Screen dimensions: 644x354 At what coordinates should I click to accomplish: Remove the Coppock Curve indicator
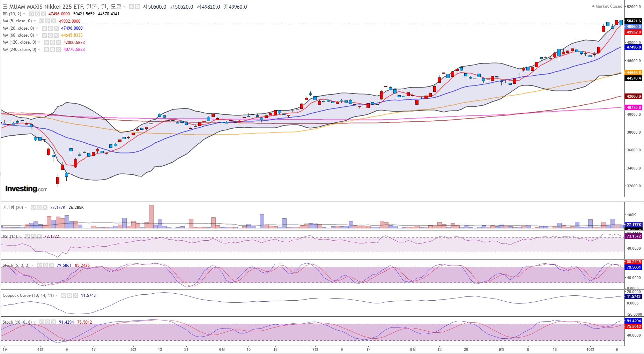(x=75, y=295)
